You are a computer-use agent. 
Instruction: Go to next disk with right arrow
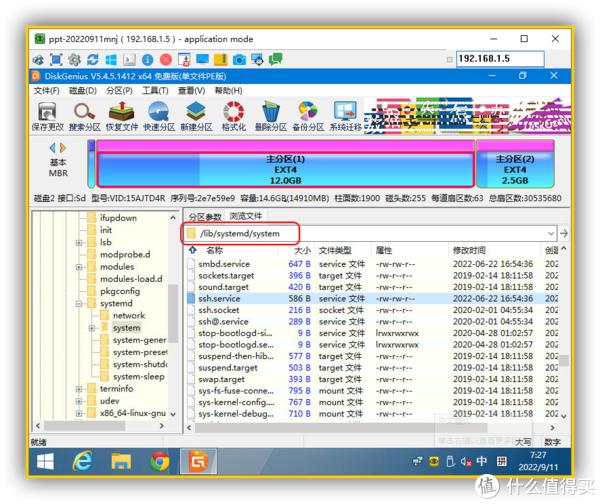click(x=63, y=148)
